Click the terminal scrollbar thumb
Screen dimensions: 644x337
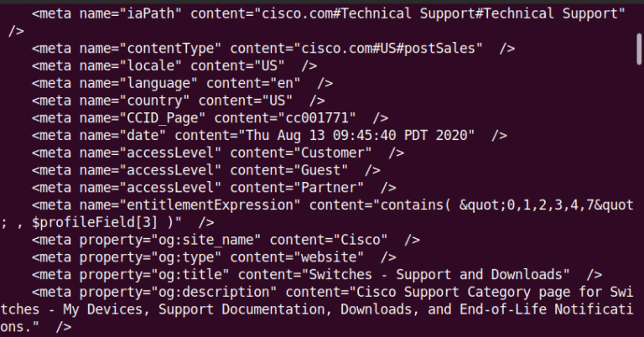click(639, 60)
